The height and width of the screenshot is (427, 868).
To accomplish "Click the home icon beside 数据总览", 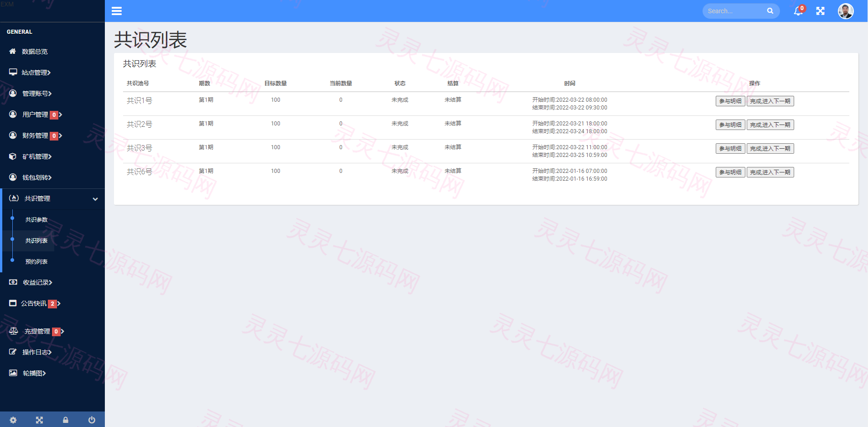I will click(13, 51).
